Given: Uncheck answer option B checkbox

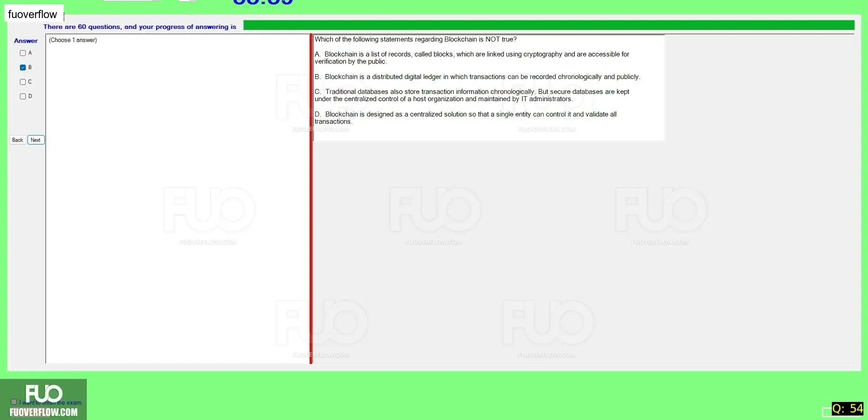Looking at the screenshot, I should (x=23, y=67).
